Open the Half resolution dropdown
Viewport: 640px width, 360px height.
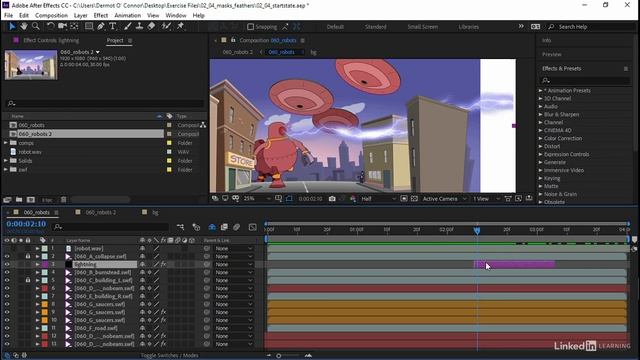coord(378,199)
